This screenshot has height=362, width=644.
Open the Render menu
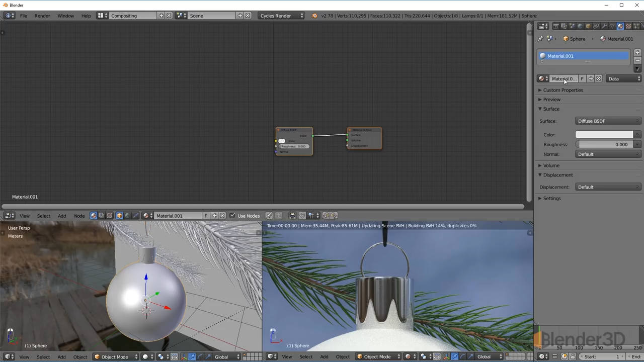pos(42,16)
